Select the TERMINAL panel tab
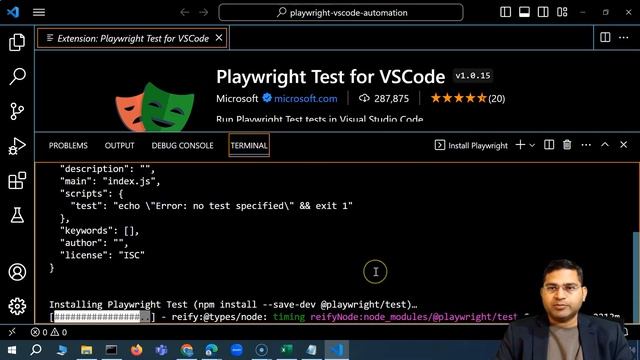The image size is (640, 360). tap(249, 145)
